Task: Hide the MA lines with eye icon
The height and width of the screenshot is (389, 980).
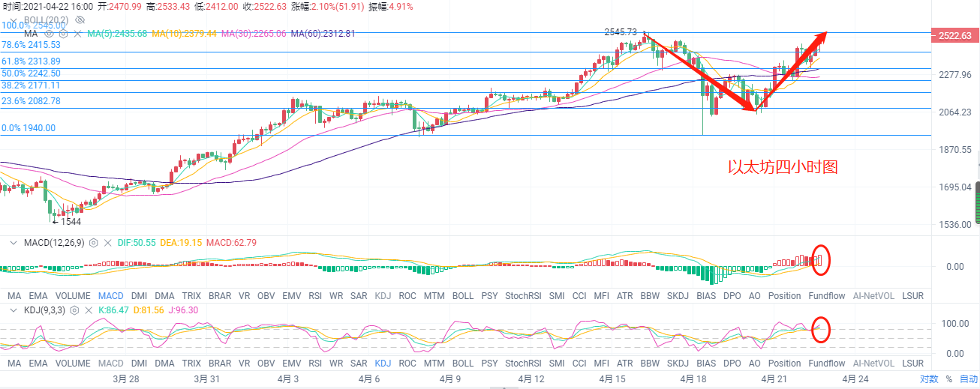Action: 50,34
